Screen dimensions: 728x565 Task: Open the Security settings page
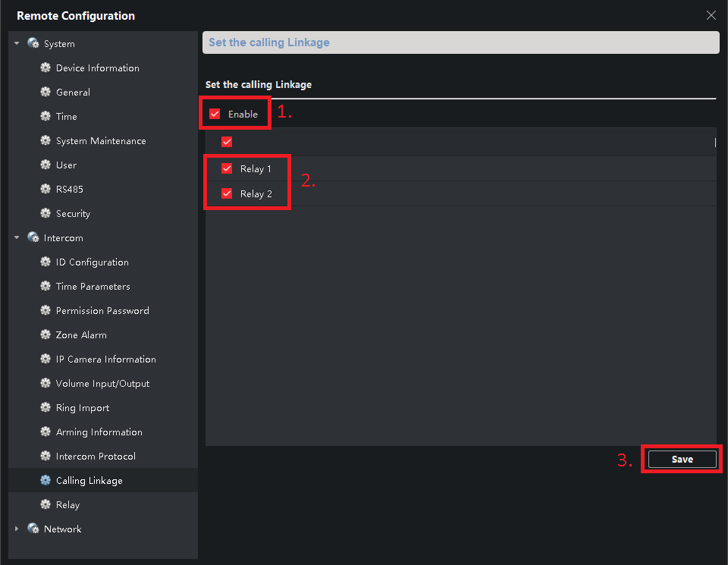pos(73,214)
